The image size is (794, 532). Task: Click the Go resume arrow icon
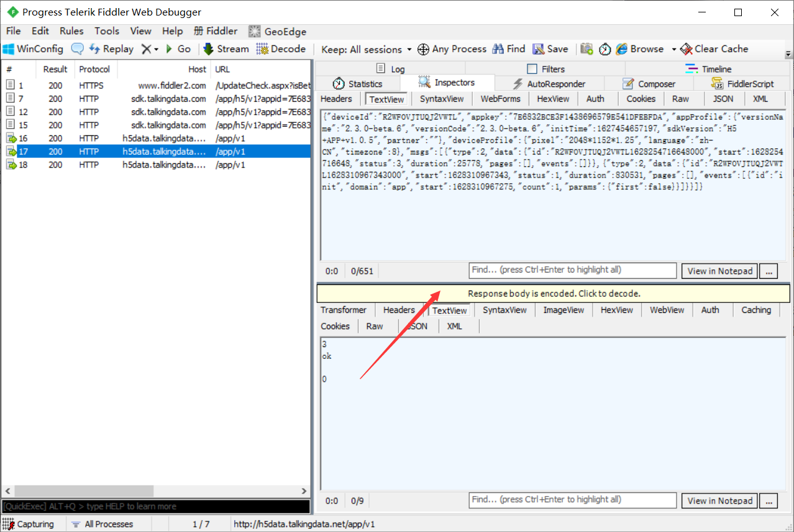pos(169,49)
